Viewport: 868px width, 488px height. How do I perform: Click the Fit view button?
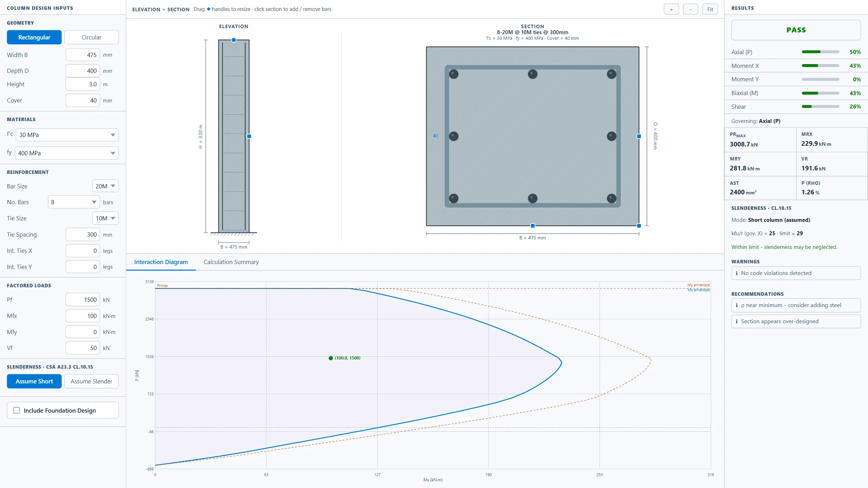point(710,10)
